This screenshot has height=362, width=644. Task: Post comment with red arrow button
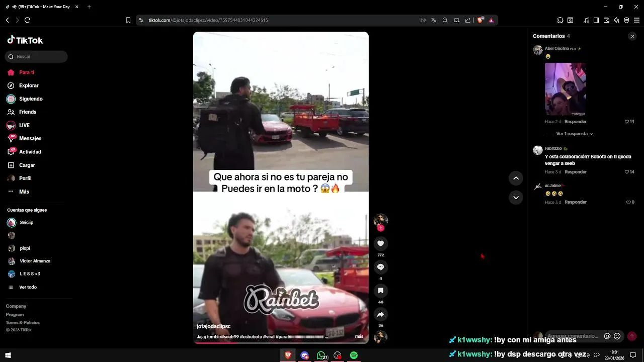tap(632, 336)
